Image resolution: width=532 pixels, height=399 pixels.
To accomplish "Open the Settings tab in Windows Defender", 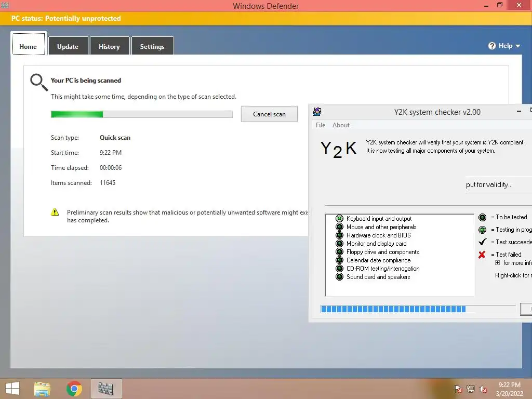I will coord(152,46).
